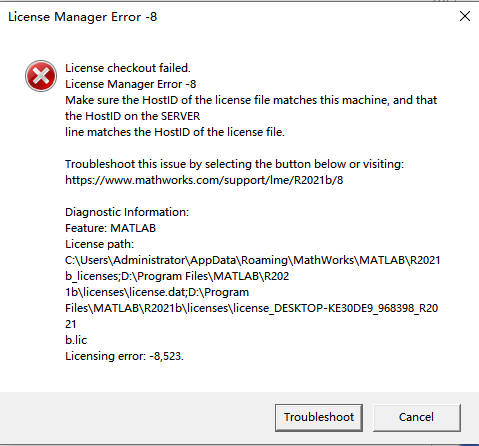Click the 'Diagnostic Information:' heading

[127, 212]
